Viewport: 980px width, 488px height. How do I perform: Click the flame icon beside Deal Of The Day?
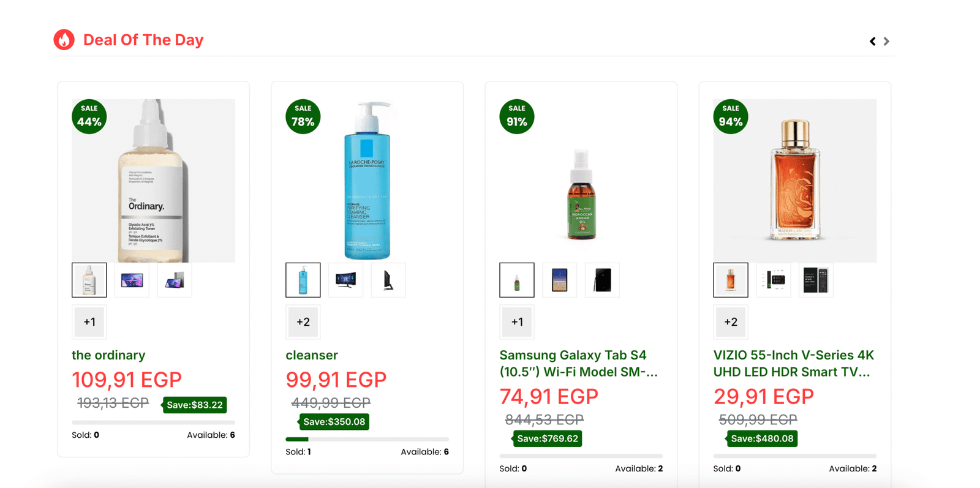(x=64, y=40)
